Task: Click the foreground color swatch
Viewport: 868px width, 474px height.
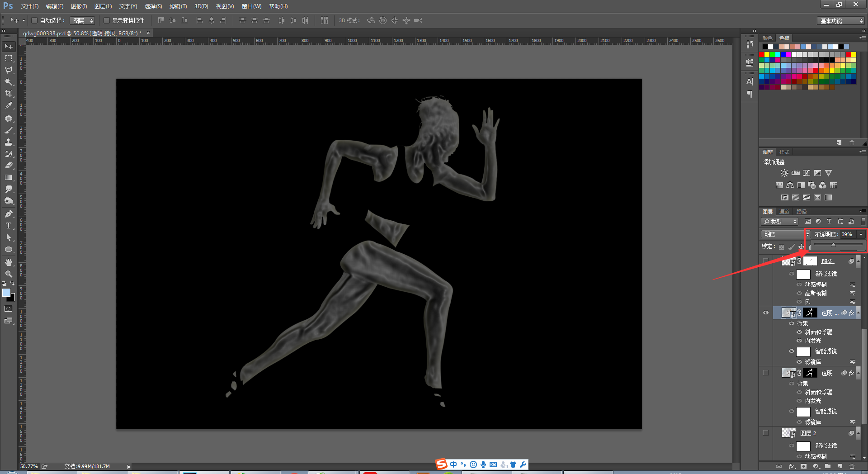Action: 6,293
